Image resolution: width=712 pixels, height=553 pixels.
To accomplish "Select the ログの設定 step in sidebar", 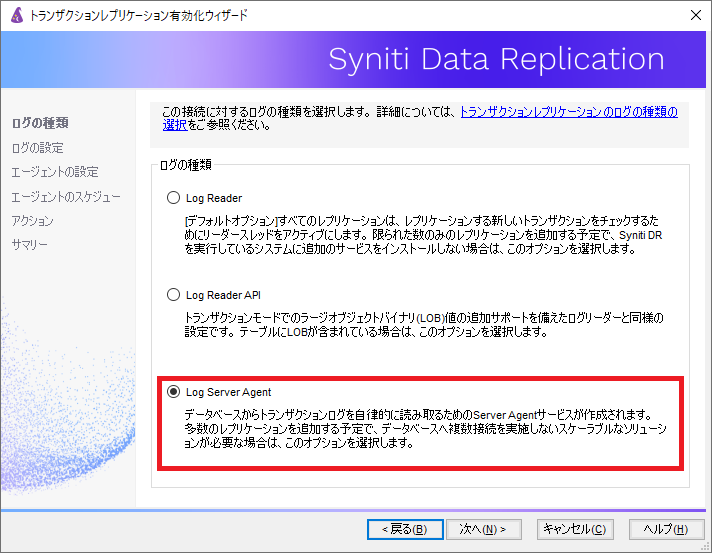I will pos(37,148).
